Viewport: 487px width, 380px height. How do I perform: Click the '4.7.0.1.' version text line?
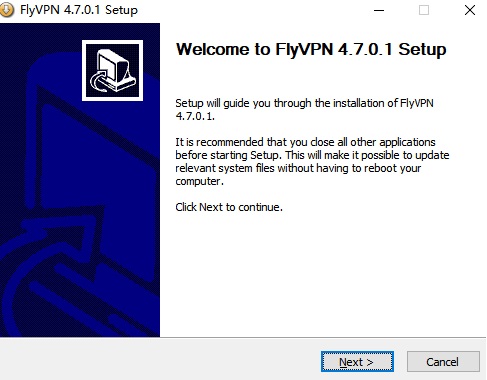click(195, 116)
